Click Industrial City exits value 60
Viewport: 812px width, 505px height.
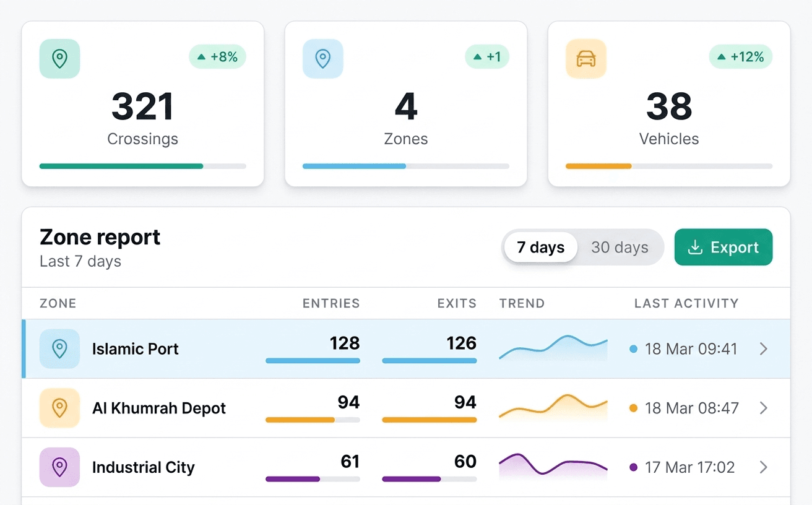point(465,462)
